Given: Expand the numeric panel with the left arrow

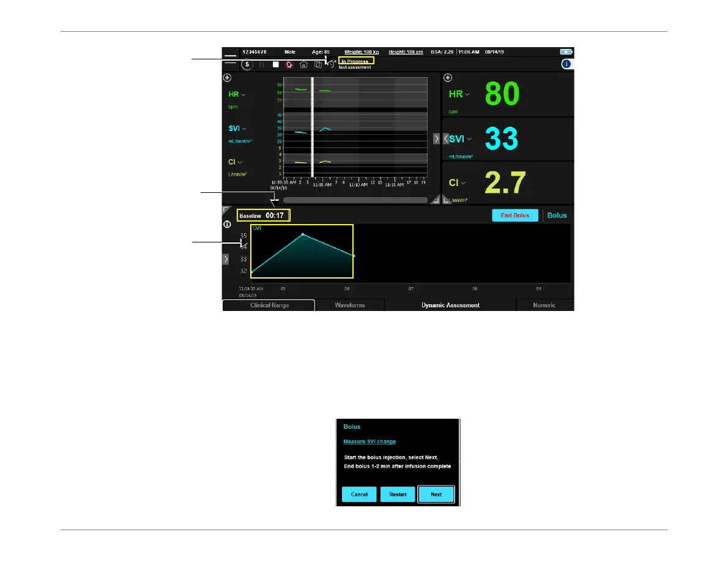Looking at the screenshot, I should pos(446,138).
